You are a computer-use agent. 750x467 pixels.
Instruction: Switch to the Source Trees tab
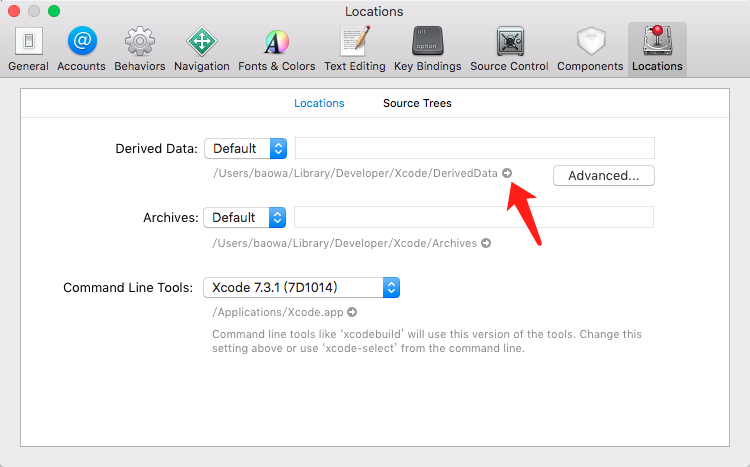[417, 103]
